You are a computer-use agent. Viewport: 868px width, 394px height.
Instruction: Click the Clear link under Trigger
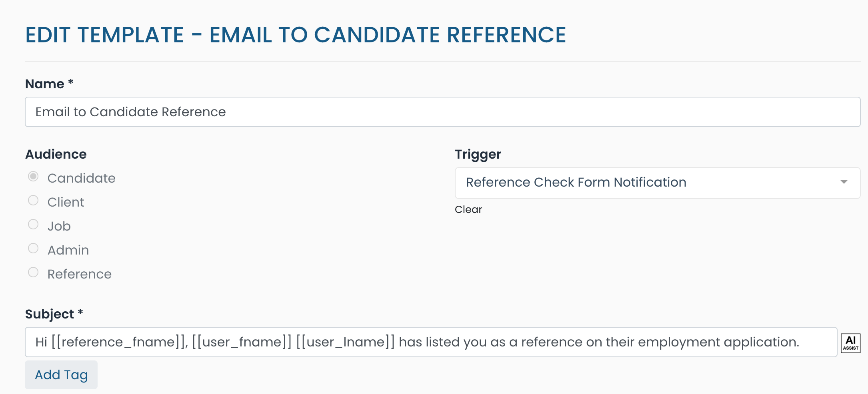point(468,209)
